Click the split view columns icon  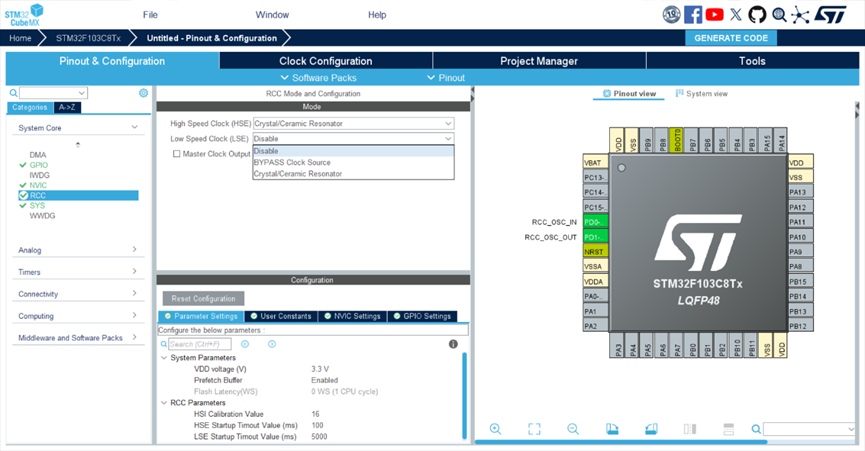(690, 429)
